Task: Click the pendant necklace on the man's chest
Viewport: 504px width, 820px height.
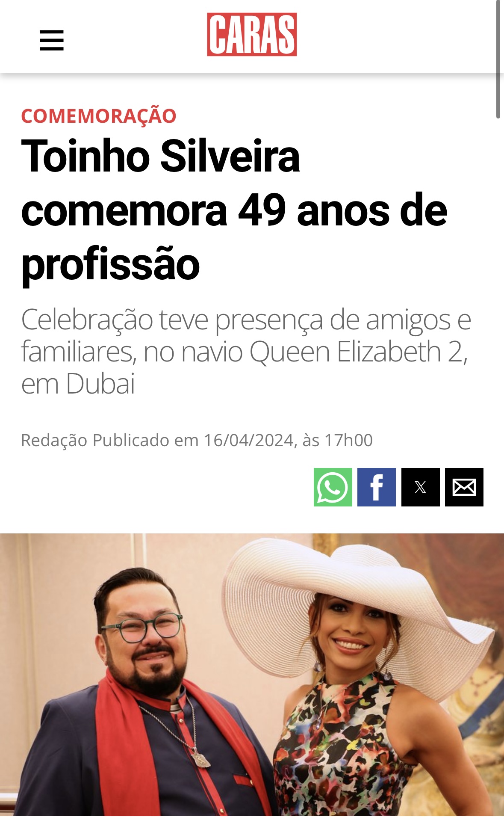Action: coord(200,760)
